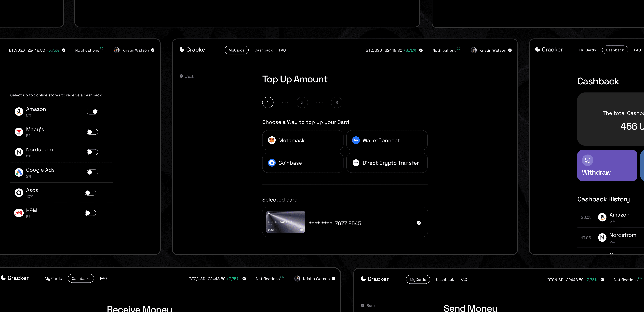Select step 2 in the top up stepper
Screen dimensions: 644x312
[x=302, y=102]
